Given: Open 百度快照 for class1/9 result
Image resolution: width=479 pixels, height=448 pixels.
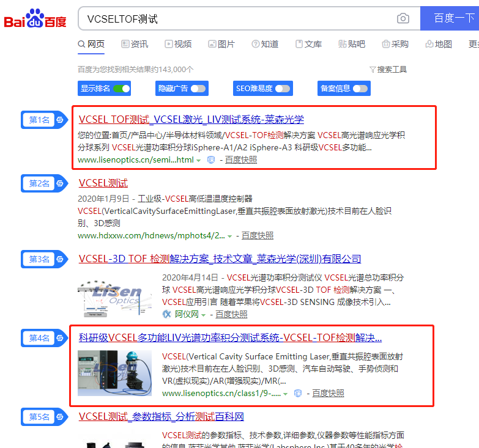Looking at the screenshot, I should click(x=328, y=394).
